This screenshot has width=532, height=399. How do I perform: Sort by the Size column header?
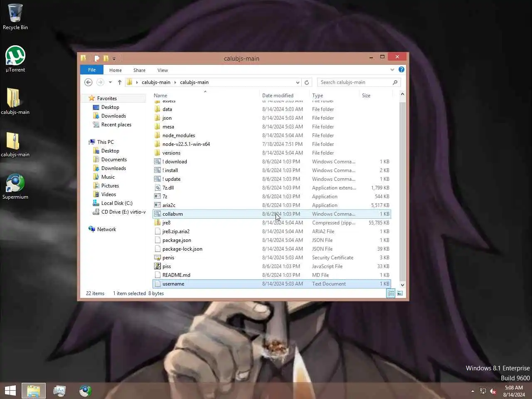(x=375, y=96)
